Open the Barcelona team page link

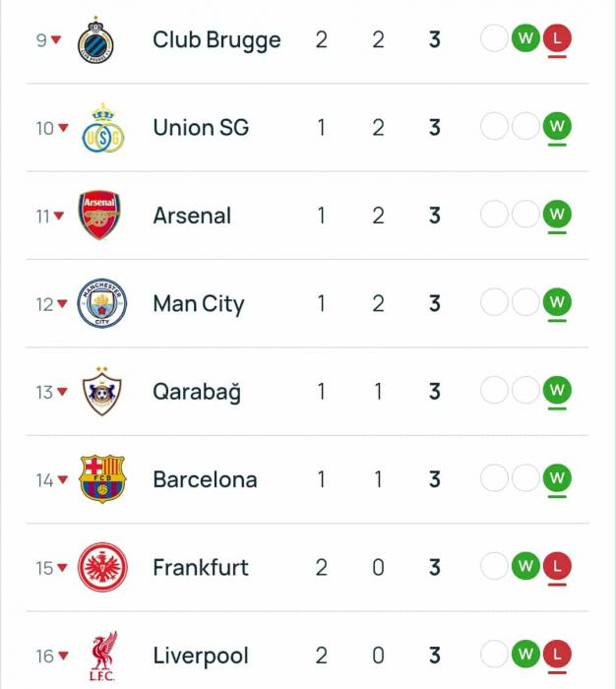click(x=205, y=479)
